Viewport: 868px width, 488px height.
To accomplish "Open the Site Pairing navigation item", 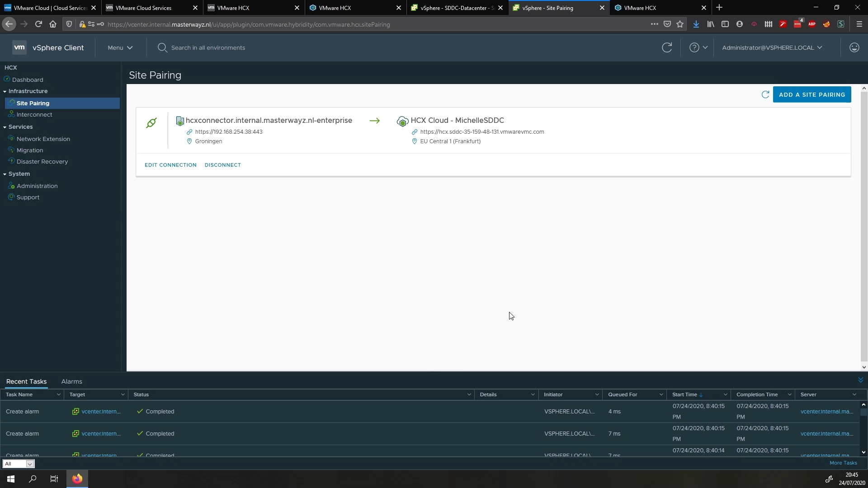I will (x=62, y=103).
